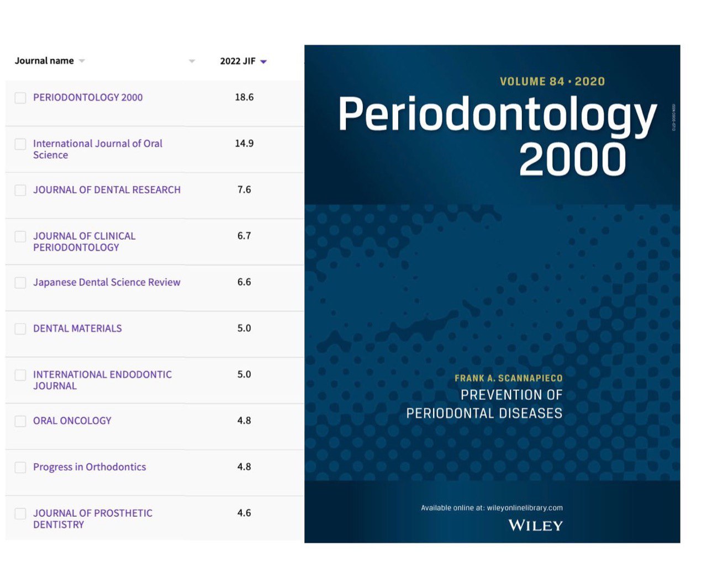Image resolution: width=707 pixels, height=588 pixels.
Task: Toggle checkbox beside Japanese Dental Science Review
Action: (x=20, y=283)
